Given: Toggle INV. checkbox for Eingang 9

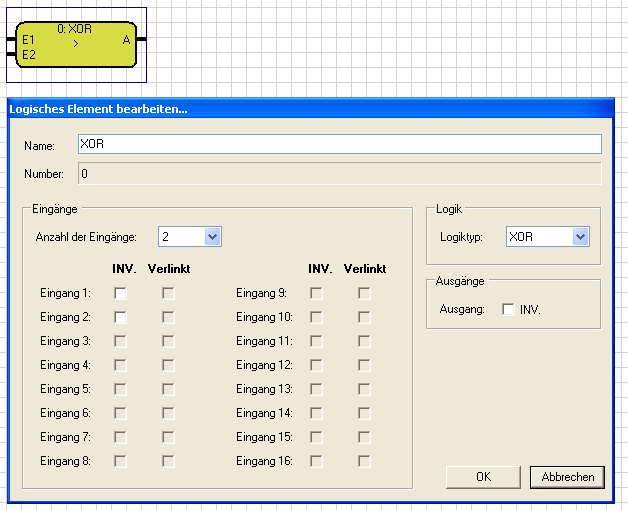Looking at the screenshot, I should 316,293.
